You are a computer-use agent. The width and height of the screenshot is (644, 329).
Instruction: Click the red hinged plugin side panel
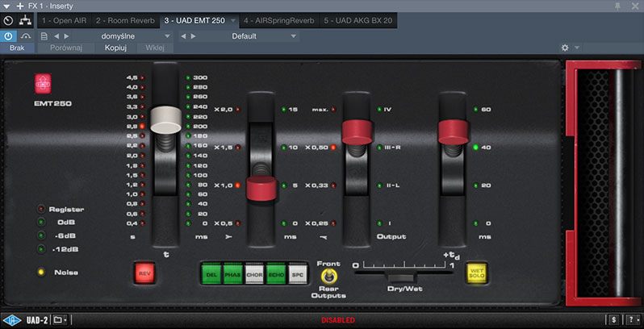pyautogui.click(x=604, y=183)
